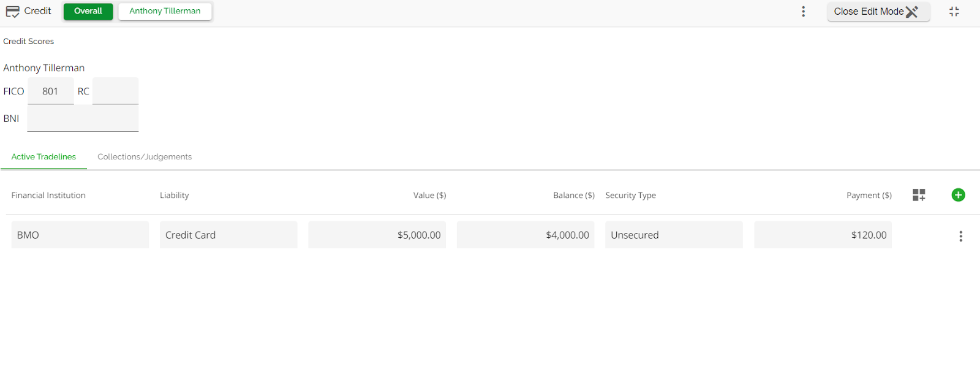Click the FICO label
The image size is (980, 374).
click(13, 91)
